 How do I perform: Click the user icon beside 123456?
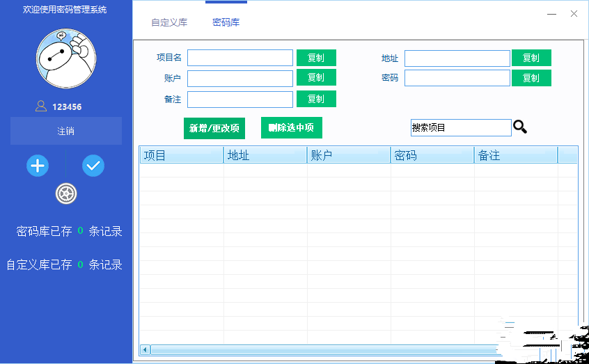41,106
